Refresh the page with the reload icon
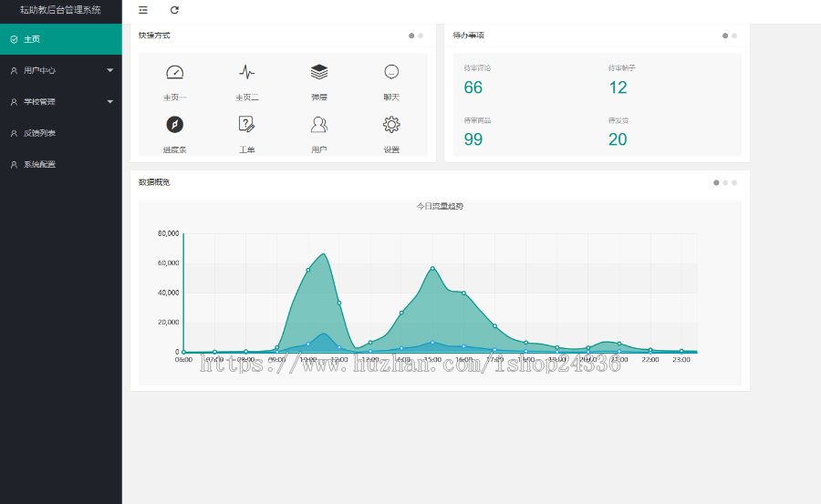This screenshot has width=821, height=504. [174, 10]
